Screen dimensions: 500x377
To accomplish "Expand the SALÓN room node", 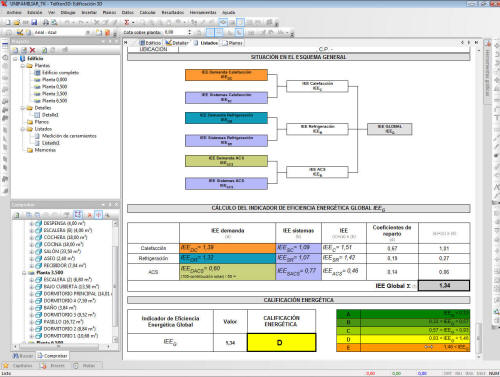I will [32, 251].
